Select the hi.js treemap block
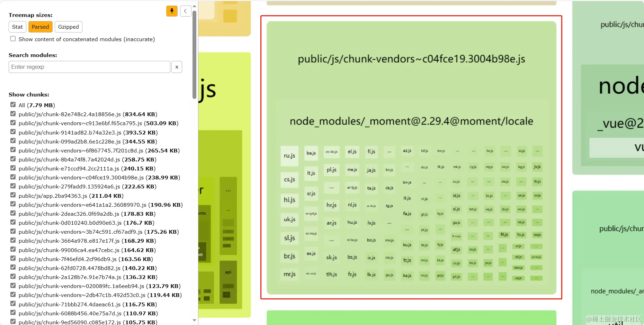 click(x=289, y=200)
